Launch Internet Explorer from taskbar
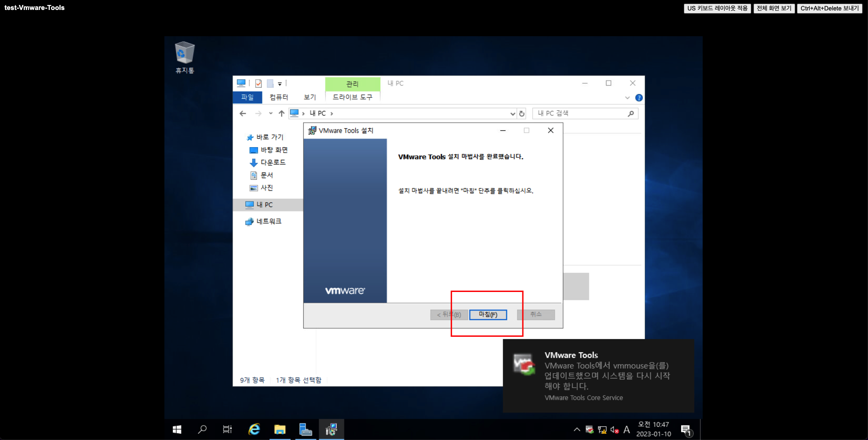Screen dimensions: 868x440 pos(254,430)
